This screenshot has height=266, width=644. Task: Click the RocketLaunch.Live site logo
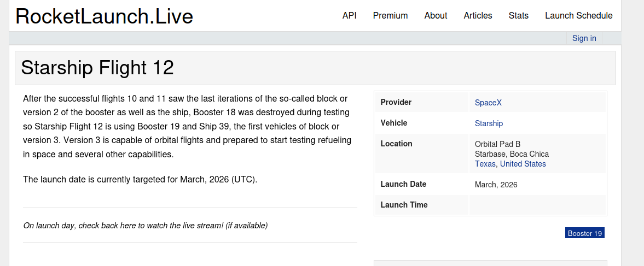pyautogui.click(x=104, y=16)
